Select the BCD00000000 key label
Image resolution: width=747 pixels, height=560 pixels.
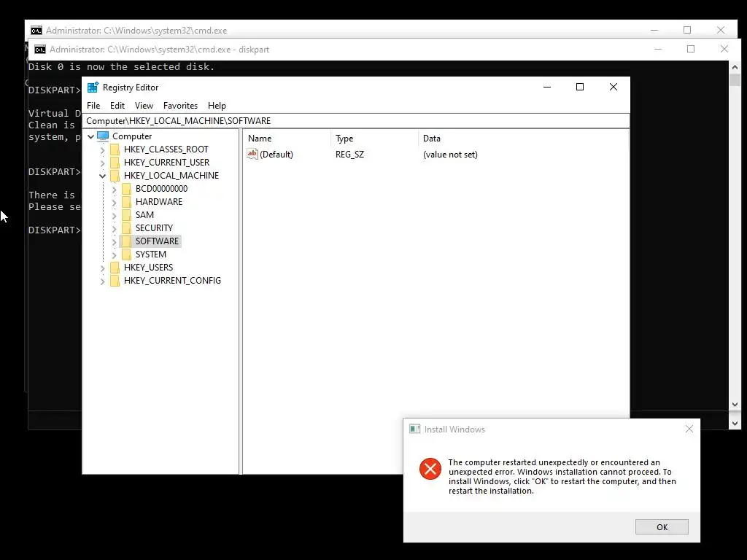tap(161, 189)
